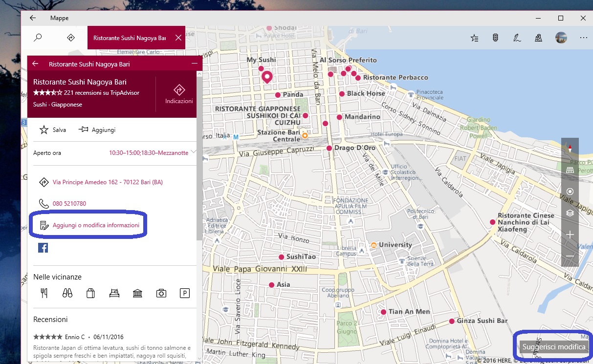593x364 pixels.
Task: Search nearby restaurants fork-knife icon
Action: coord(44,293)
